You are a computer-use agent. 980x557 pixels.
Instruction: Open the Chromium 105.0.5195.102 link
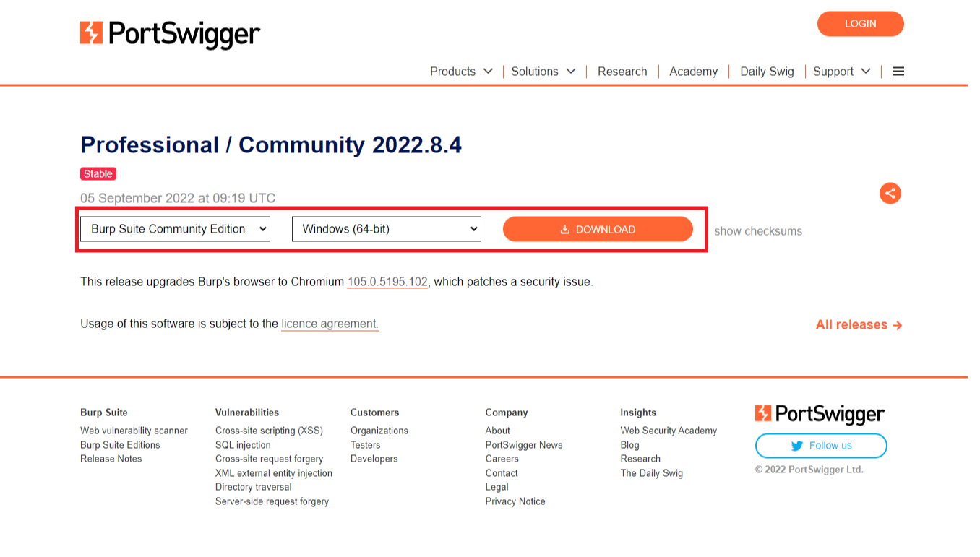point(388,282)
